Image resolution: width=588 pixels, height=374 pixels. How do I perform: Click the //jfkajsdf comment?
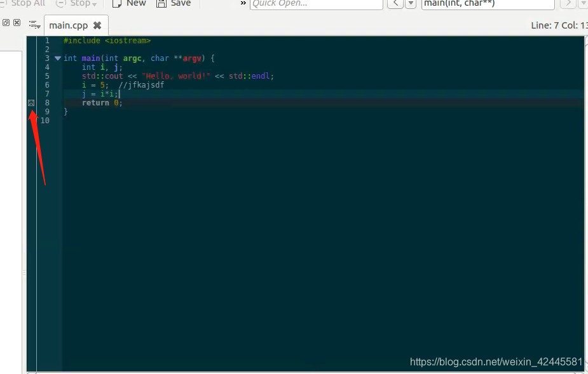coord(141,85)
